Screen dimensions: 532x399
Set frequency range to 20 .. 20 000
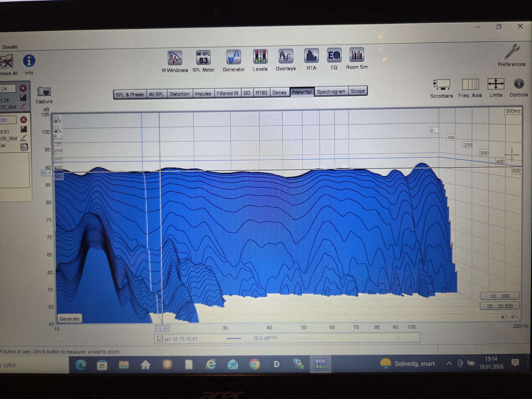coord(499,306)
